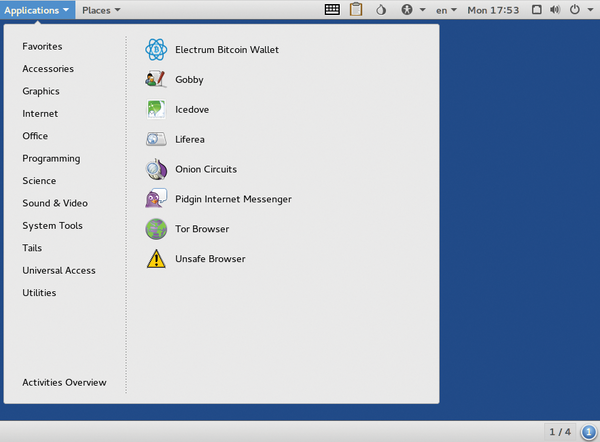Launch Pidgin Internet Messenger by its label
This screenshot has width=600, height=442.
(233, 199)
